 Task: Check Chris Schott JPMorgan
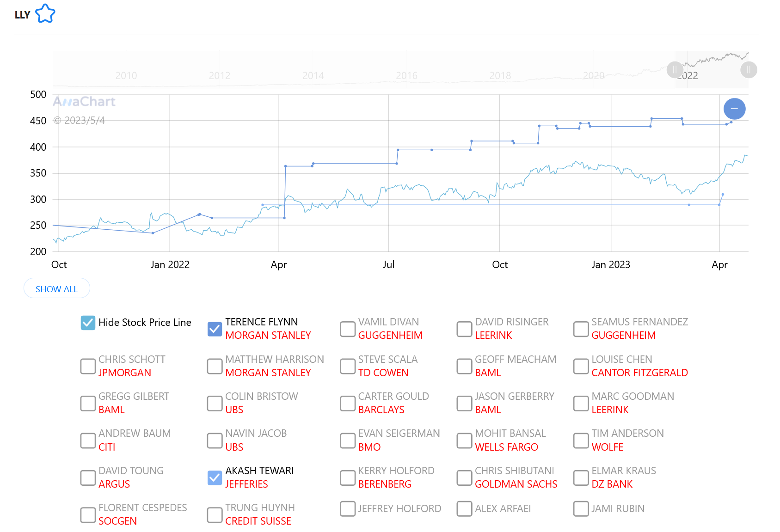pos(88,366)
